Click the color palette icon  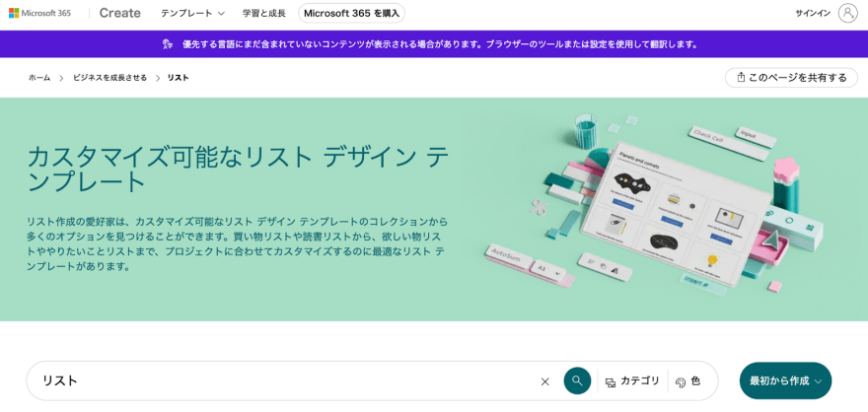[681, 381]
